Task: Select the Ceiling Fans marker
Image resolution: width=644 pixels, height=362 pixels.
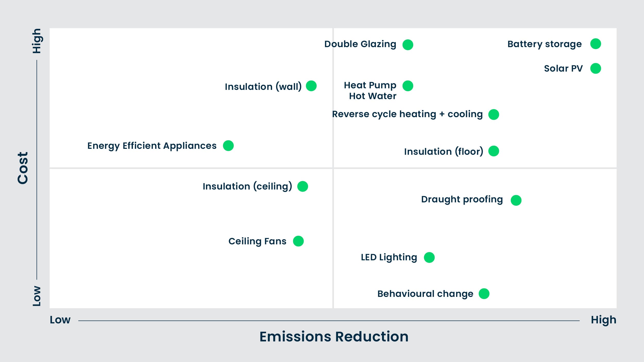Action: coord(298,241)
